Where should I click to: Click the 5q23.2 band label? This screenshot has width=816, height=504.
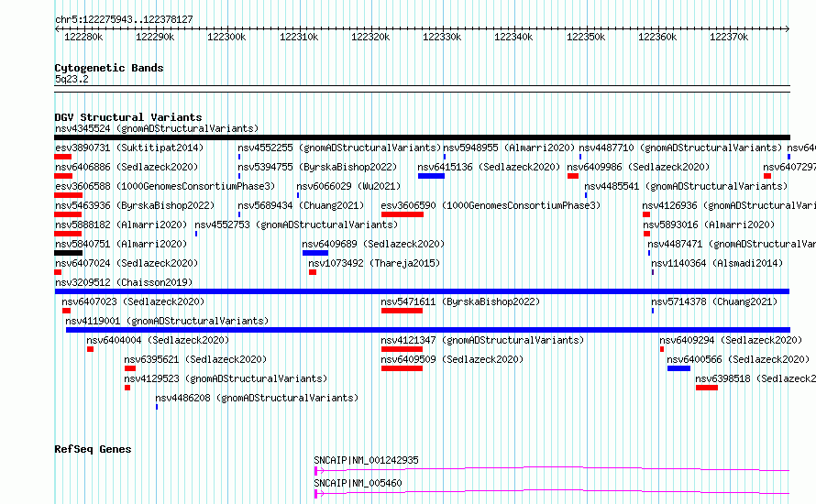(x=72, y=79)
